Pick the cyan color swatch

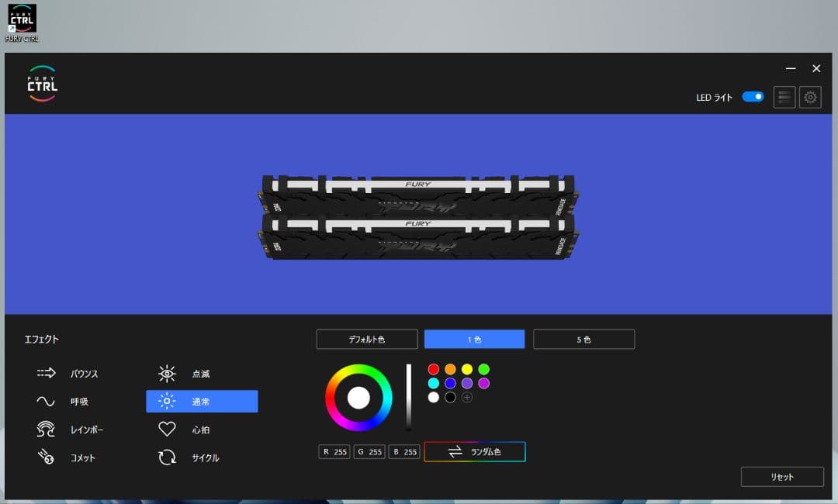pos(434,383)
